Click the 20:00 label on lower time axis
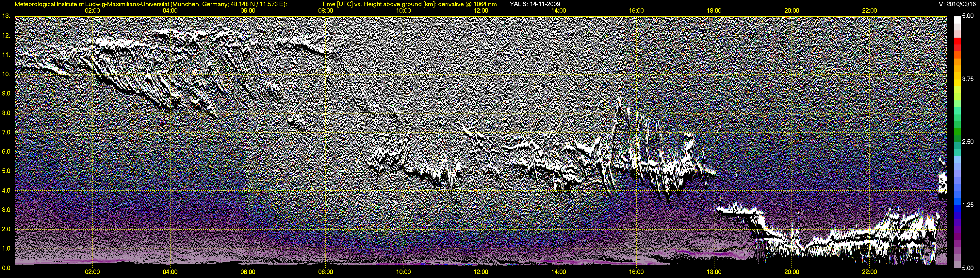This screenshot has width=980, height=278. [792, 272]
